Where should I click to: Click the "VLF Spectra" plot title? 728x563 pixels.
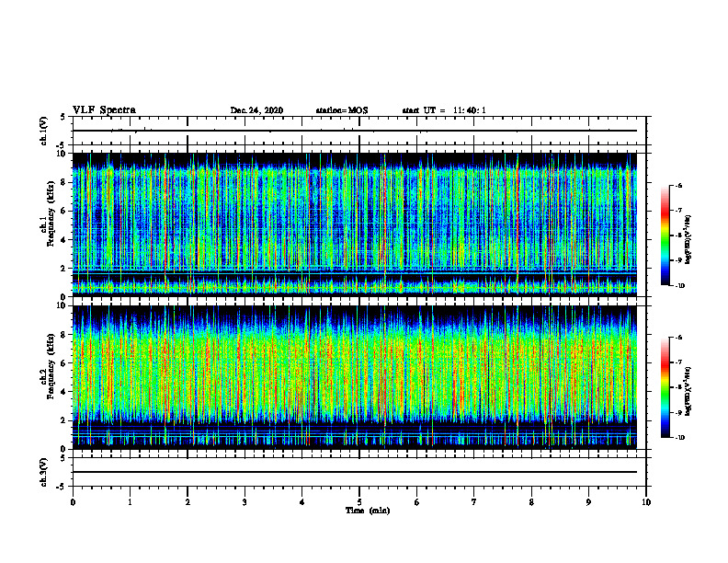[x=104, y=110]
